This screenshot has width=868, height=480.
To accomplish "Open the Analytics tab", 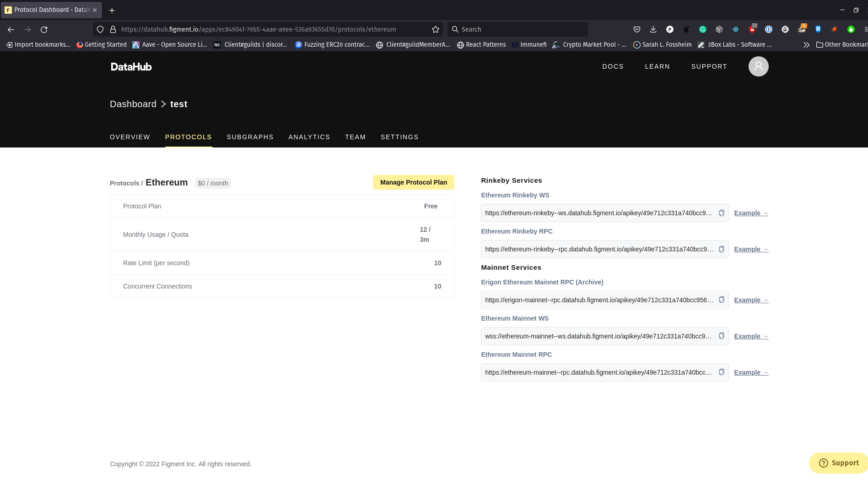I will pos(309,137).
